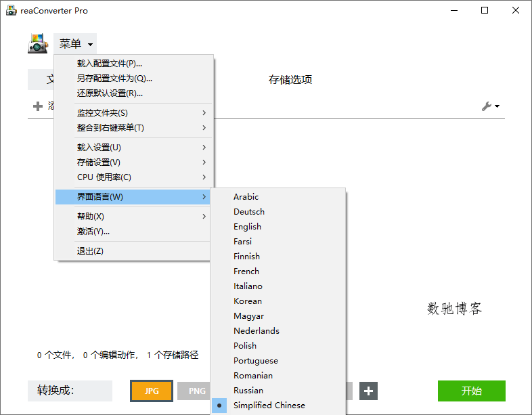Open the 存储选项 tab
Image resolution: width=532 pixels, height=415 pixels.
point(290,80)
